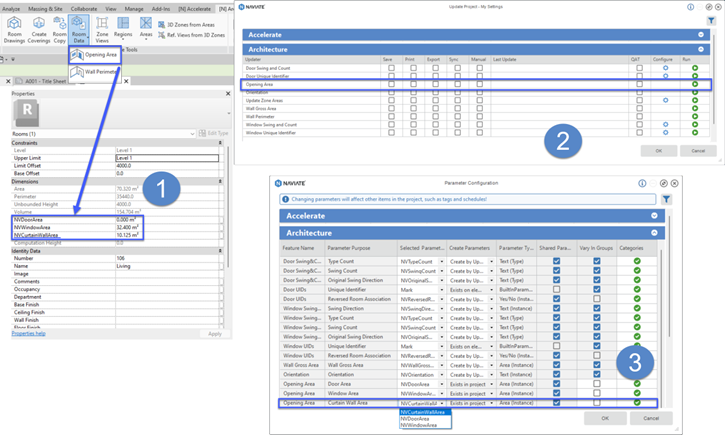725x435 pixels.
Task: Open the [N] Accelerate ribbon tab
Action: (x=194, y=9)
